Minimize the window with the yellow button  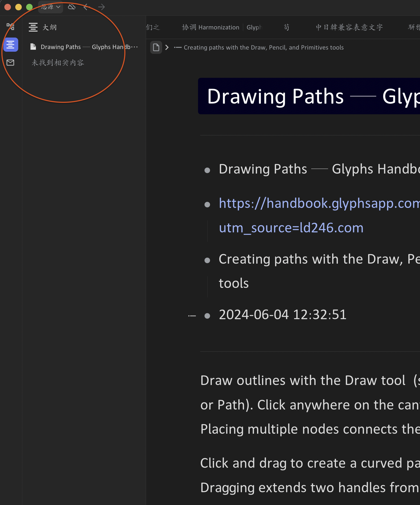pos(18,7)
